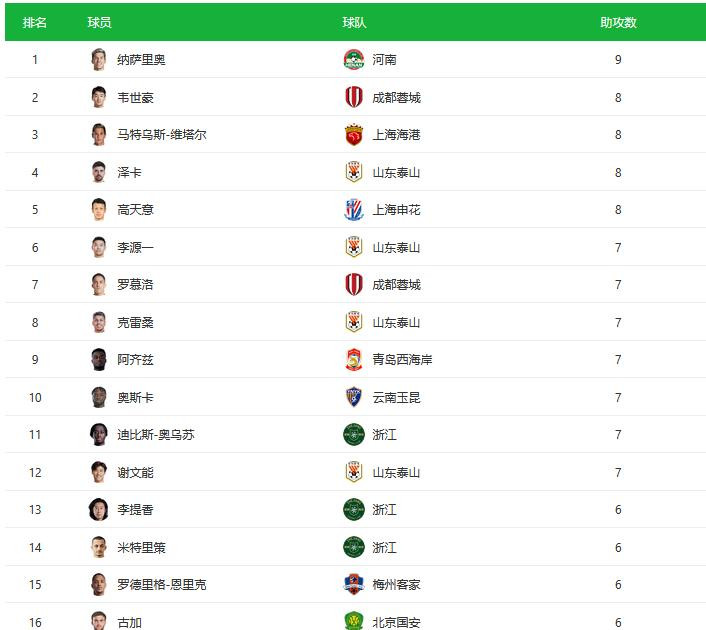The image size is (706, 630).
Task: Click the Shanghai Shenhua (上海申花) team badge
Action: click(x=353, y=210)
